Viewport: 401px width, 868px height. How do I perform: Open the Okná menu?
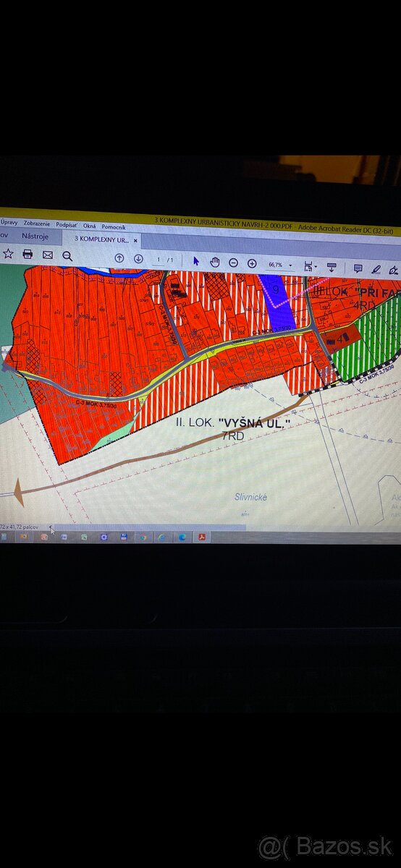click(x=89, y=226)
